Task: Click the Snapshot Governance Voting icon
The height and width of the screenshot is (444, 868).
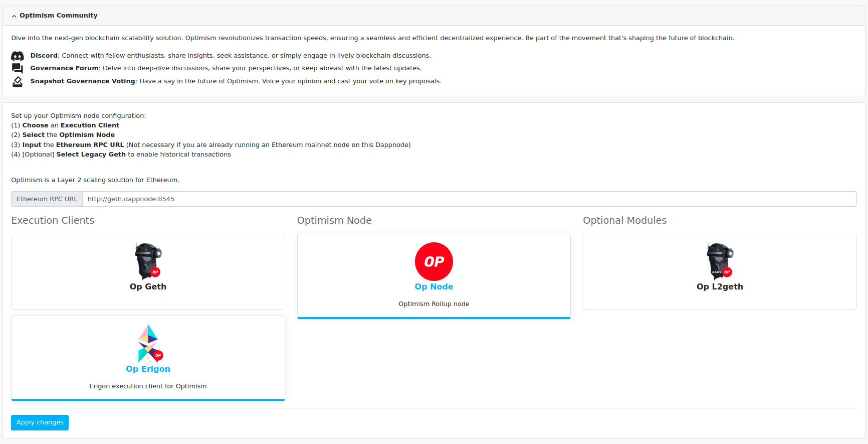Action: point(18,81)
